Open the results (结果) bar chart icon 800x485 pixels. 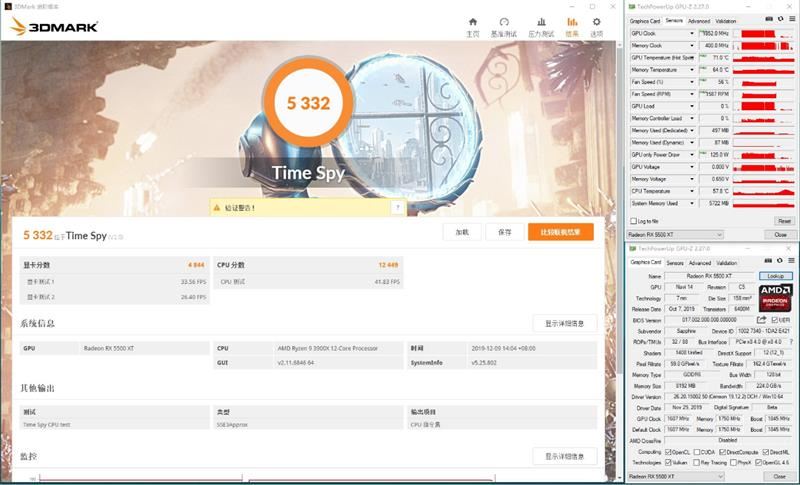(x=572, y=22)
